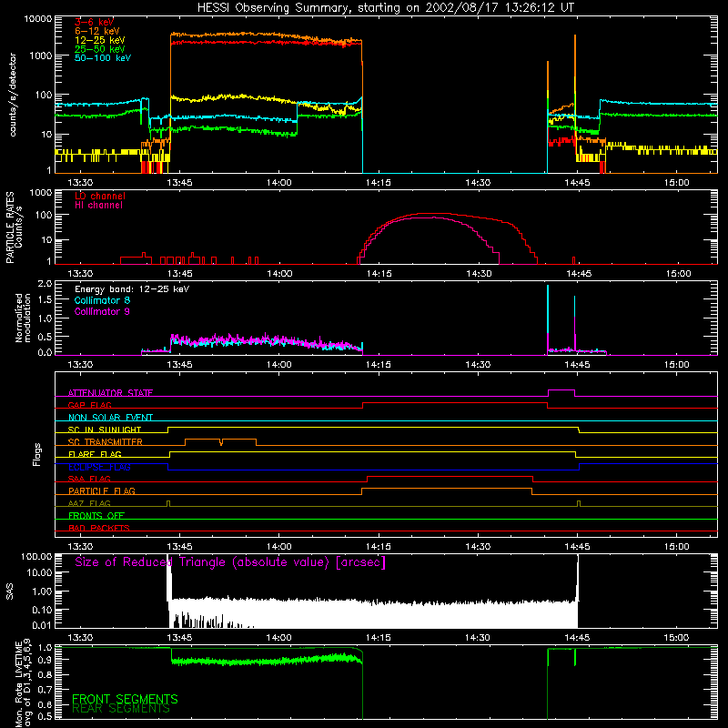Click the yellow 12-25 keV legend entry
Screen dimensions: 728x728
(x=100, y=40)
